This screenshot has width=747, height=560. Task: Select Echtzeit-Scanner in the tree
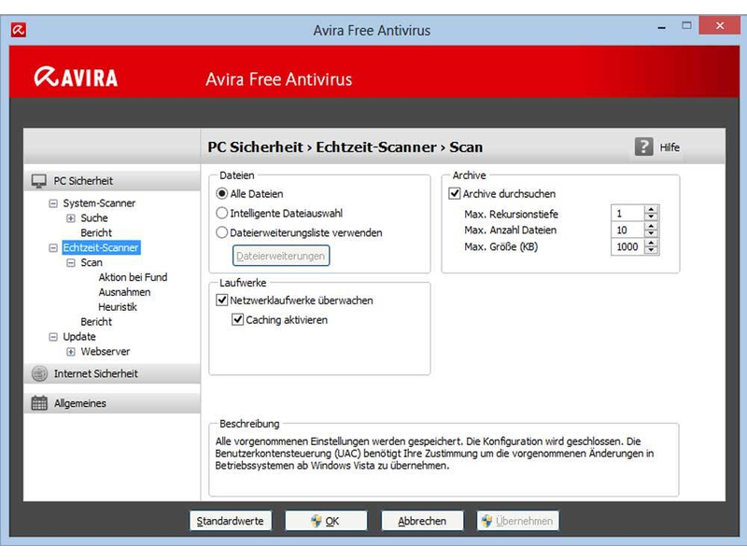point(101,247)
